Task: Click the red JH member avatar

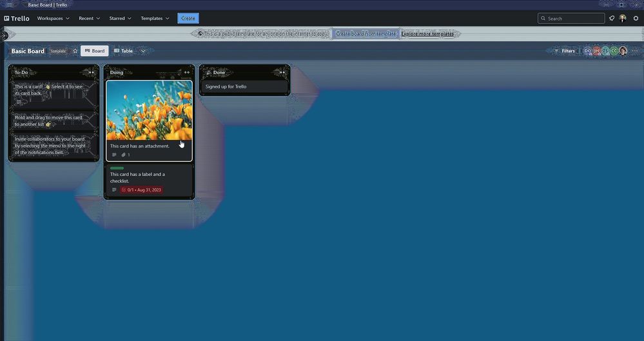Action: pyautogui.click(x=597, y=51)
